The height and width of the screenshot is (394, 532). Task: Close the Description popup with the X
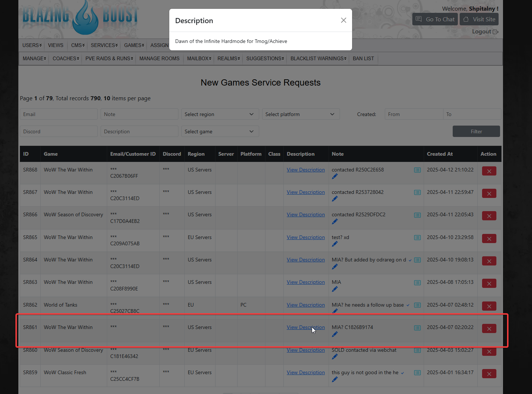coord(343,20)
